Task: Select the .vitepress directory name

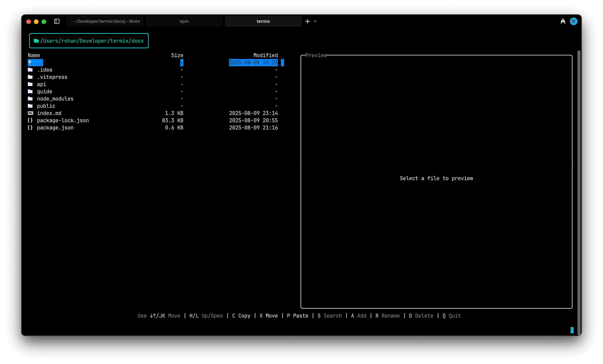Action: [x=52, y=77]
